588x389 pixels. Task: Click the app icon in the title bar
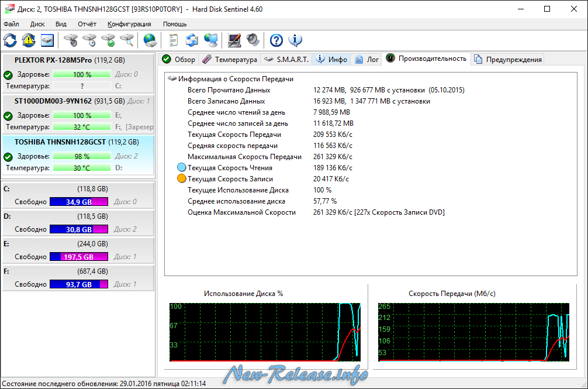9,9
